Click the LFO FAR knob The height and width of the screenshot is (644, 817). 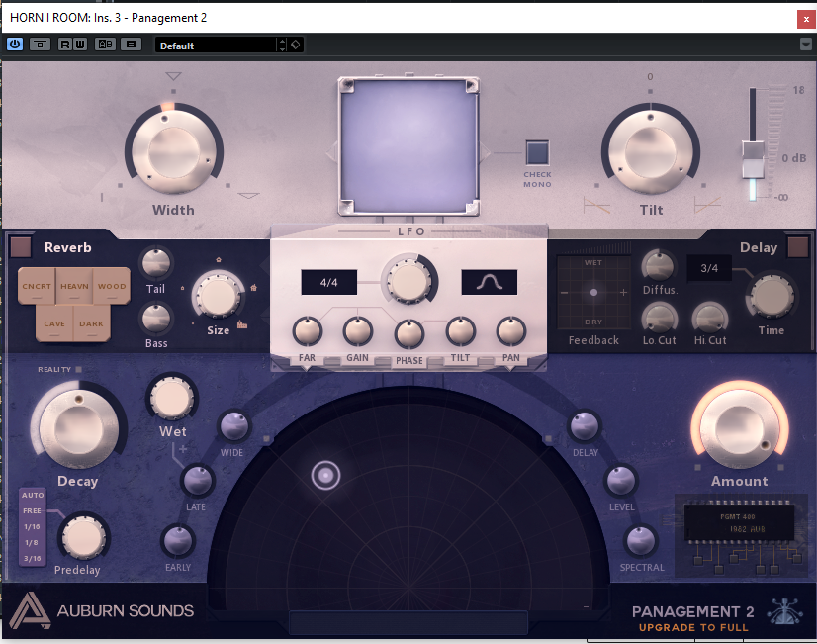click(307, 331)
